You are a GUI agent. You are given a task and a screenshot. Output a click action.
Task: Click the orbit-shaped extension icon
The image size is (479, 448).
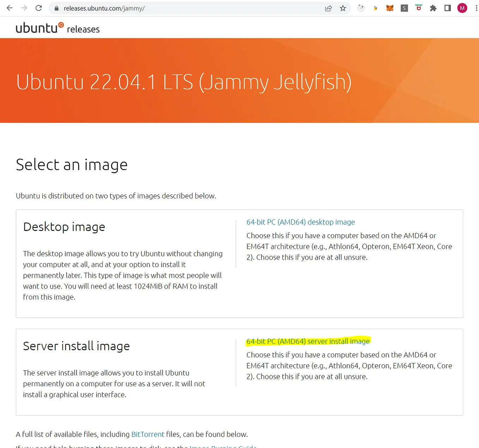point(360,8)
